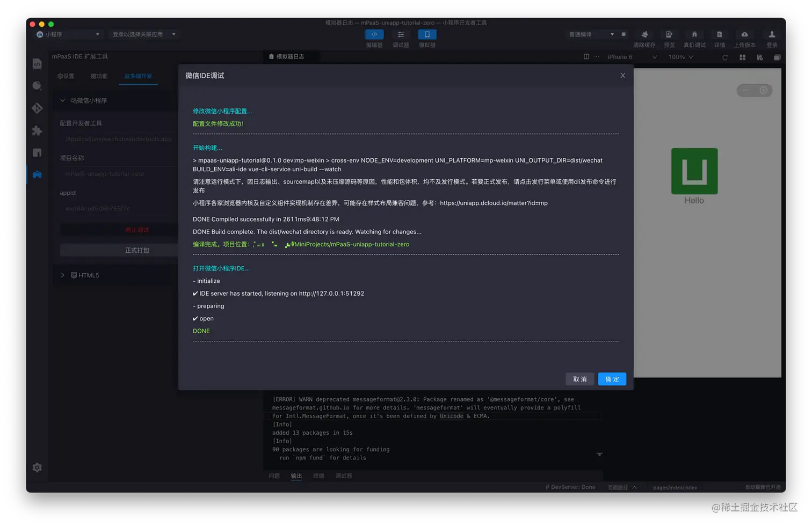Click the 正式打包 button
The image size is (812, 527).
pos(119,250)
